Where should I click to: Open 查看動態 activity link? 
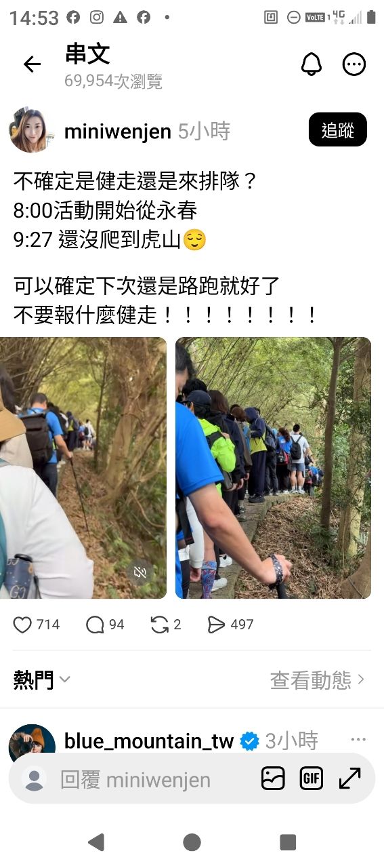click(x=318, y=680)
